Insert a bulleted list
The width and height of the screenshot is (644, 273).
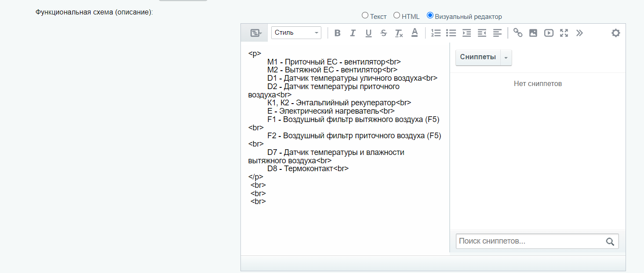451,33
